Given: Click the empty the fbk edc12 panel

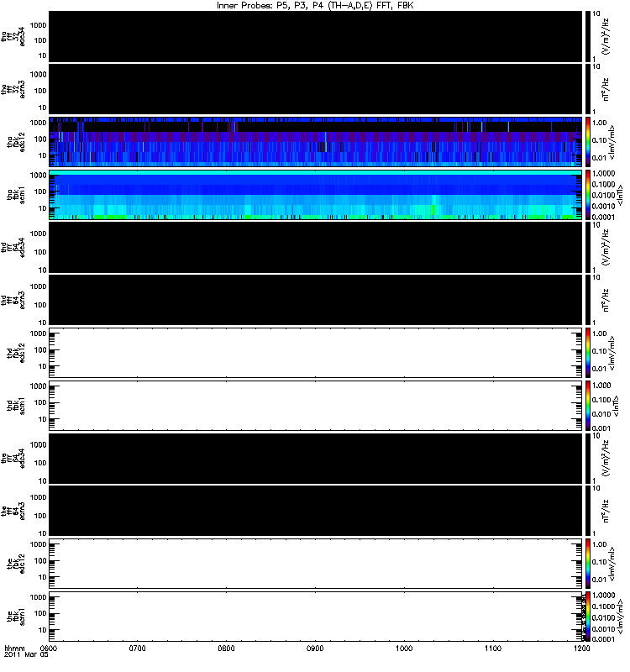Looking at the screenshot, I should pyautogui.click(x=316, y=564).
